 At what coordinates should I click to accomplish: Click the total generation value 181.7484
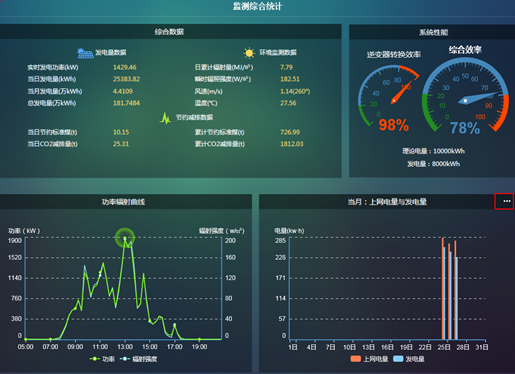click(126, 103)
